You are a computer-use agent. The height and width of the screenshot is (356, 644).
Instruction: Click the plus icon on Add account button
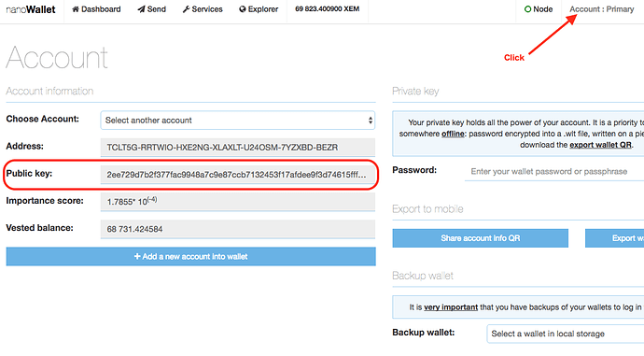coord(137,257)
